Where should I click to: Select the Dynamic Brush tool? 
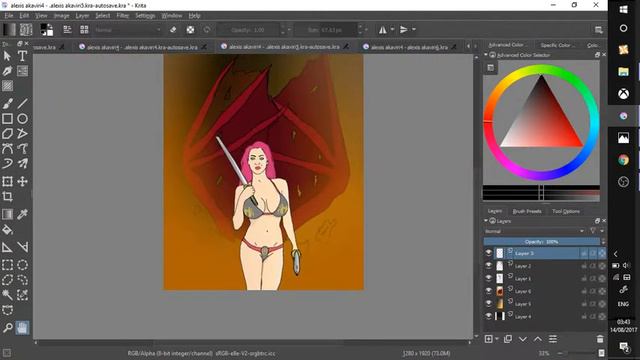point(7,164)
